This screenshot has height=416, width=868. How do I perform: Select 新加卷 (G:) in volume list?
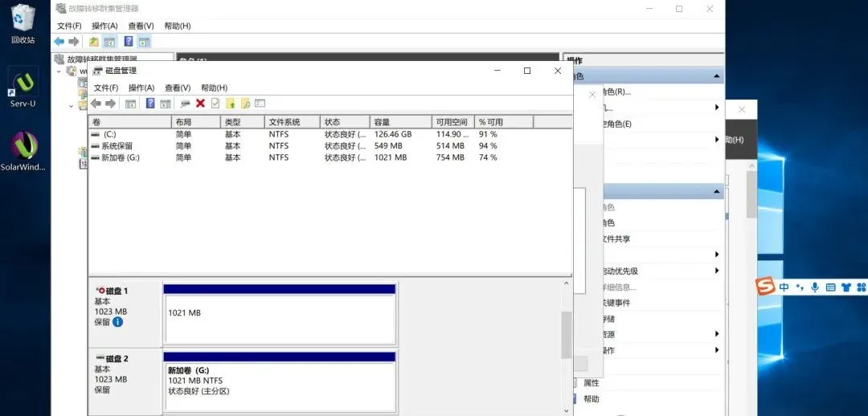[x=330, y=157]
